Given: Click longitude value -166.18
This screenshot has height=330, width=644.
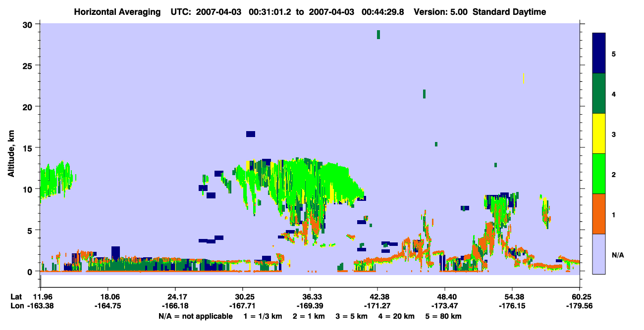Looking at the screenshot, I should coord(175,306).
